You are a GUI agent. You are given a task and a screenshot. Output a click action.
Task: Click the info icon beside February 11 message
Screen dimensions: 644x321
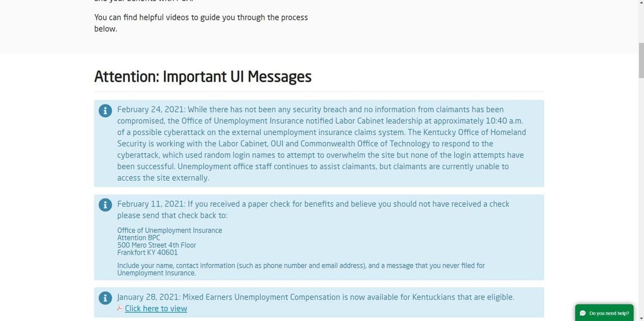105,205
